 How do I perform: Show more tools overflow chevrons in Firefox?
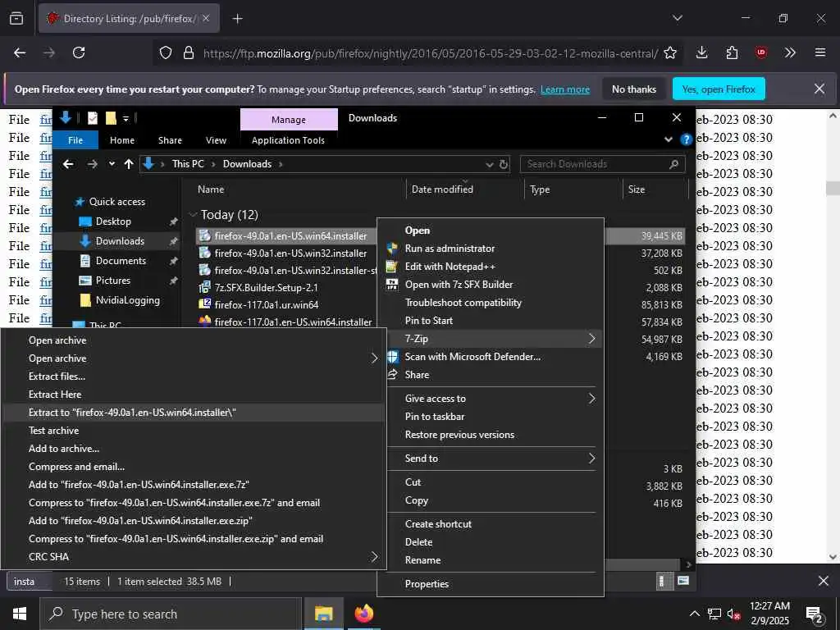(790, 52)
